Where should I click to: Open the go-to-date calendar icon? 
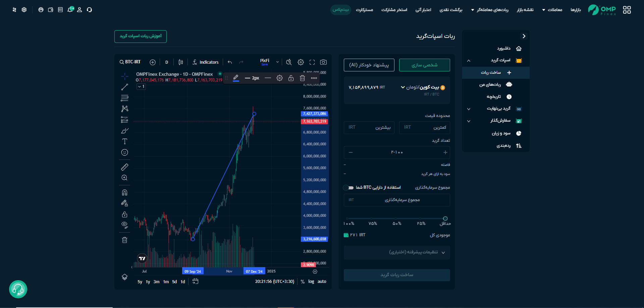[195, 282]
